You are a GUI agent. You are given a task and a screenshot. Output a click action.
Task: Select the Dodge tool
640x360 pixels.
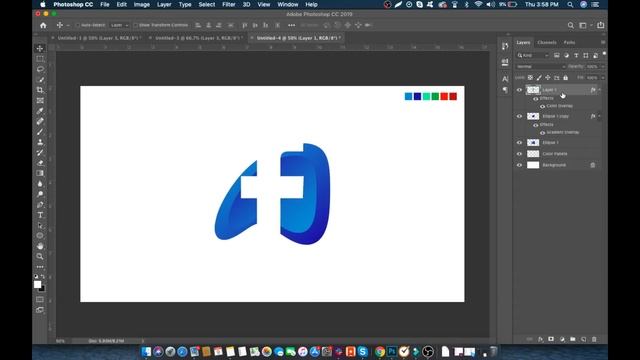[x=40, y=194]
